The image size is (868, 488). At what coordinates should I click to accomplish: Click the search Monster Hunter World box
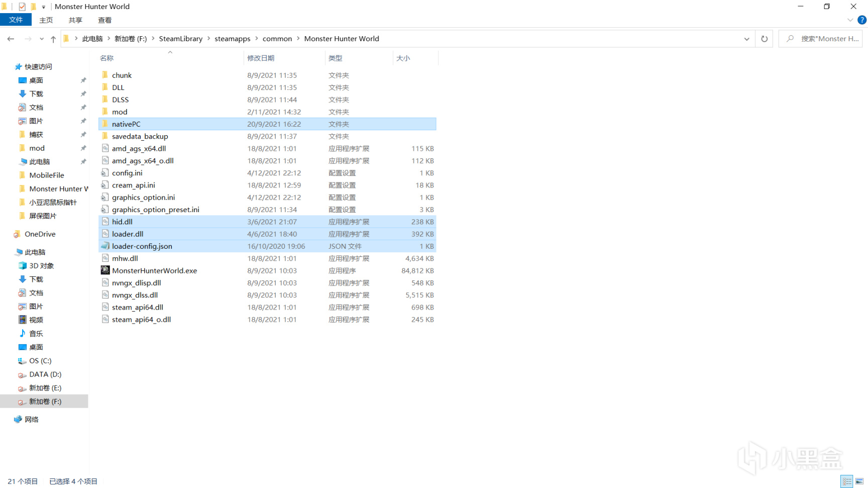tap(821, 39)
